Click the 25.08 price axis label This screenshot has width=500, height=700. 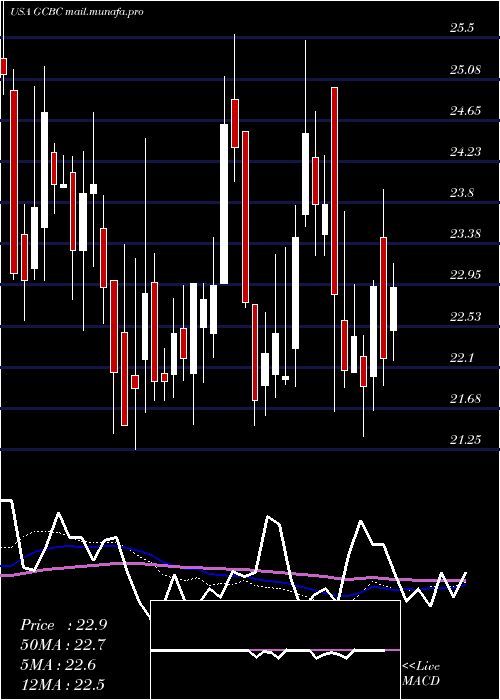point(465,70)
